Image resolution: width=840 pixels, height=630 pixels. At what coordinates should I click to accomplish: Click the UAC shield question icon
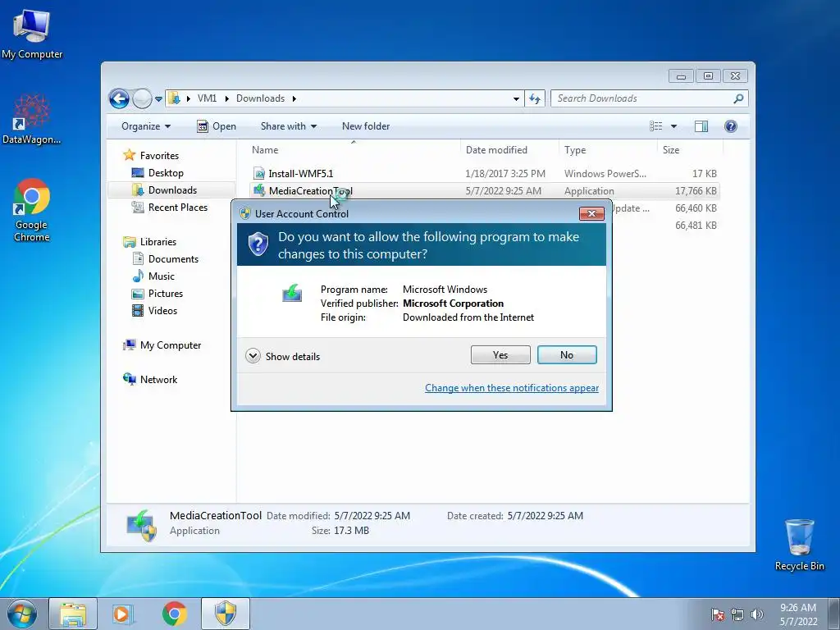point(258,244)
